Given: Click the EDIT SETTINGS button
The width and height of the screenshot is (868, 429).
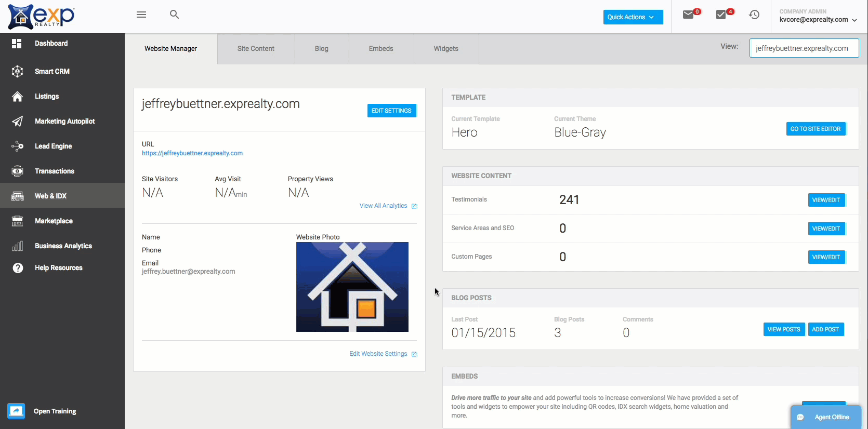Looking at the screenshot, I should (x=391, y=111).
